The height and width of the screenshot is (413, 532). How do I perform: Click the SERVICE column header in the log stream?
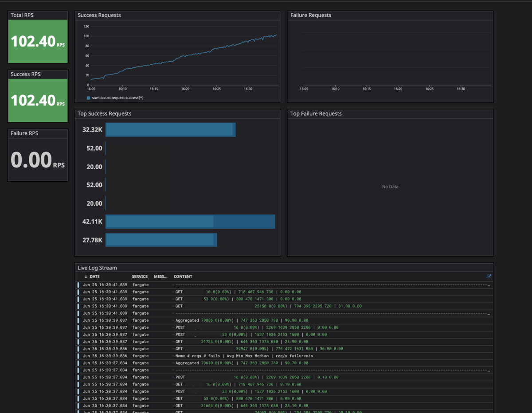point(140,277)
